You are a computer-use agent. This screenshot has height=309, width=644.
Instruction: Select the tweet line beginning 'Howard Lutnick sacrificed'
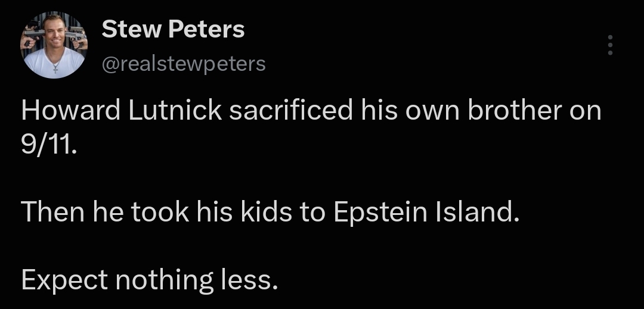click(311, 111)
